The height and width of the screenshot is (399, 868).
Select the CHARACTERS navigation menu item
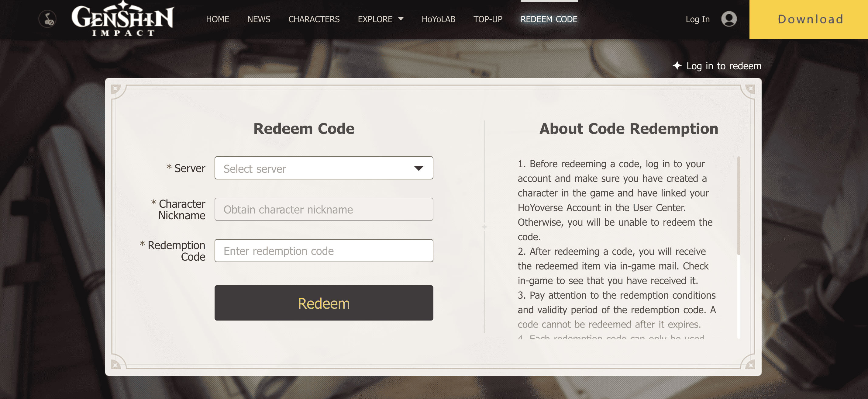pyautogui.click(x=314, y=19)
